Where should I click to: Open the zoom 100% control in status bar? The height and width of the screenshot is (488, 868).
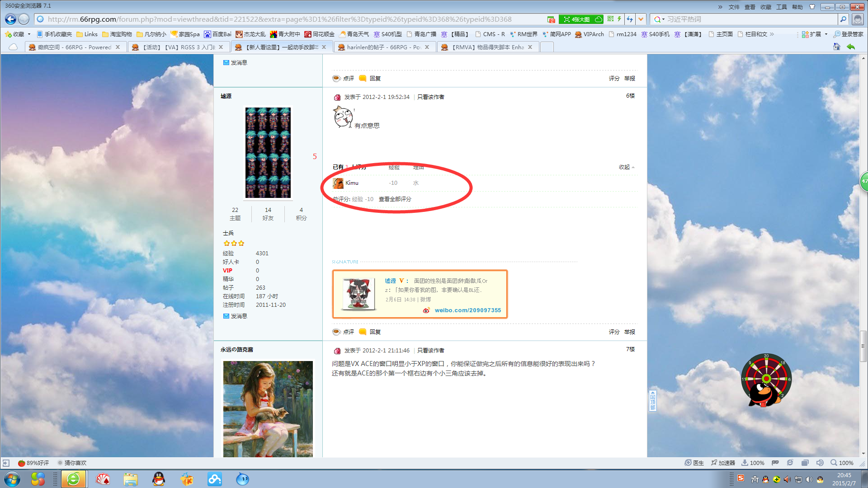[x=842, y=463]
